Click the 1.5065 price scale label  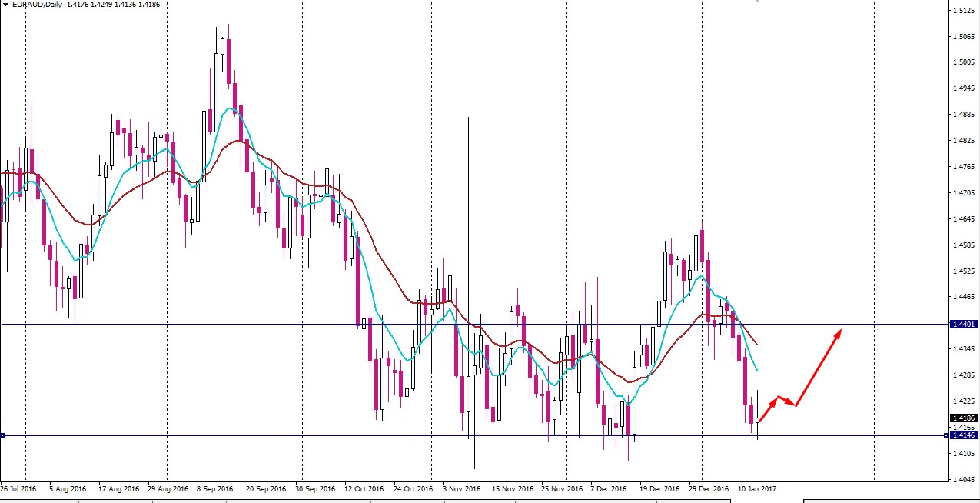point(965,37)
